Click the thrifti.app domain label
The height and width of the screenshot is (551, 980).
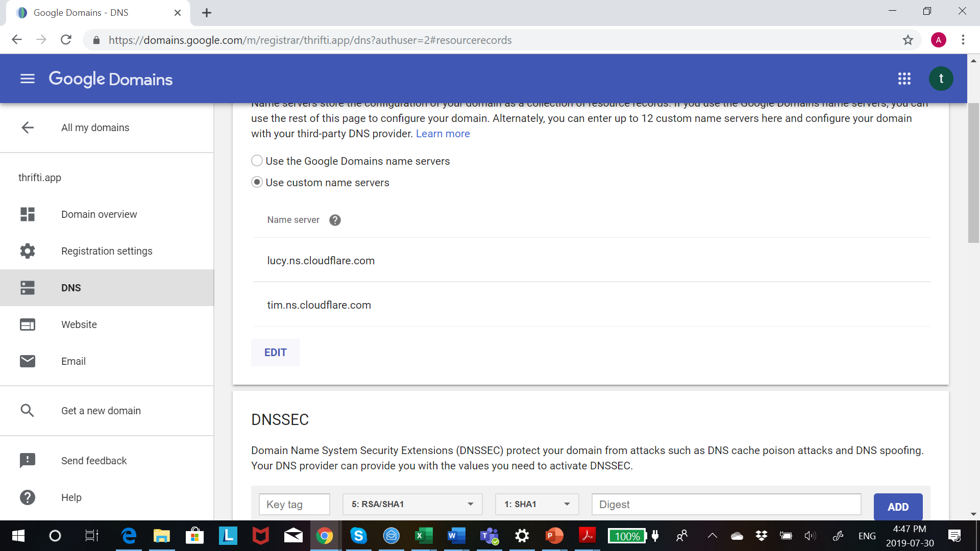40,178
